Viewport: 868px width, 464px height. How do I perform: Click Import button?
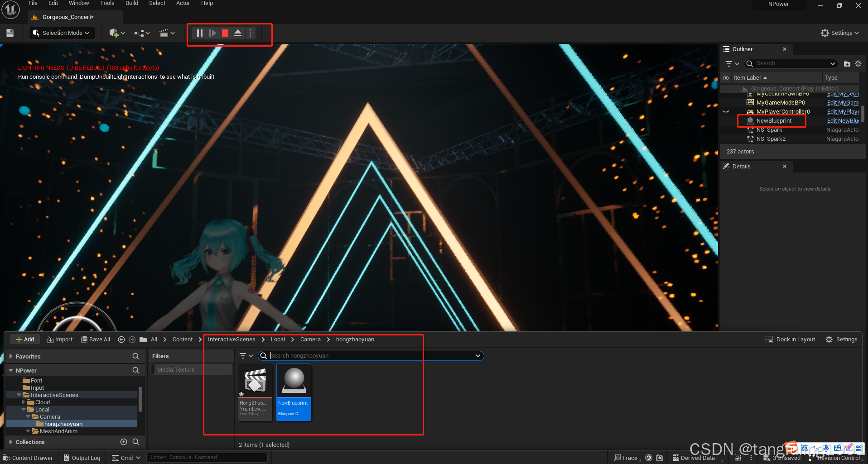pos(59,340)
